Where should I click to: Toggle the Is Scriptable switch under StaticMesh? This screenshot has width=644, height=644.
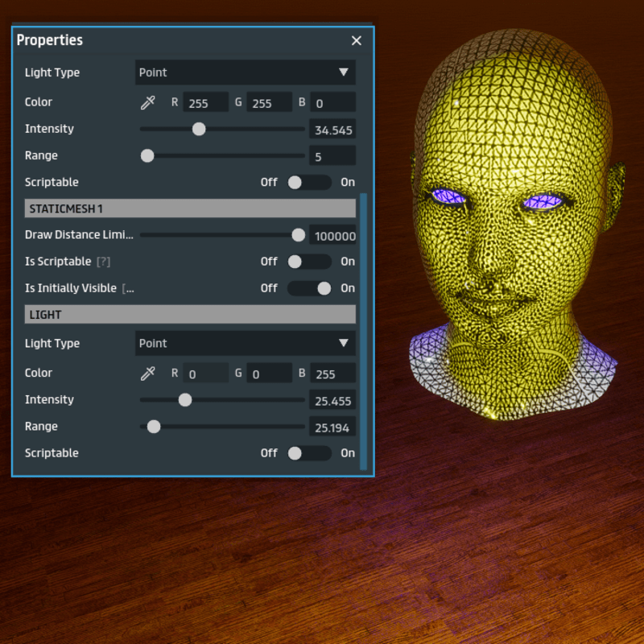309,262
